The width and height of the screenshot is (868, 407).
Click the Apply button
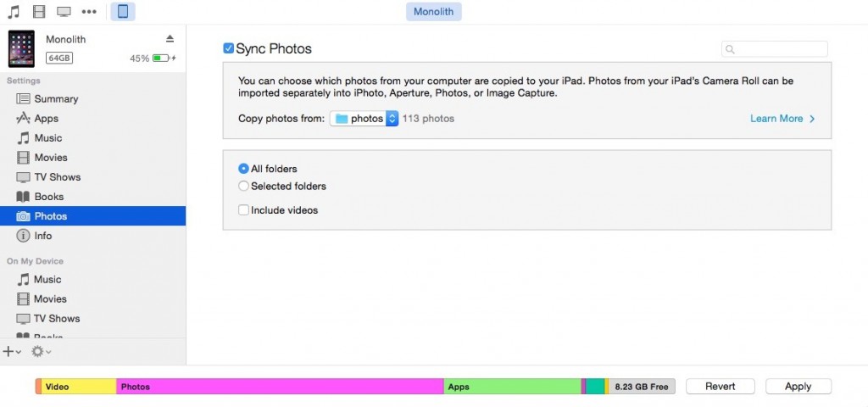tap(798, 387)
